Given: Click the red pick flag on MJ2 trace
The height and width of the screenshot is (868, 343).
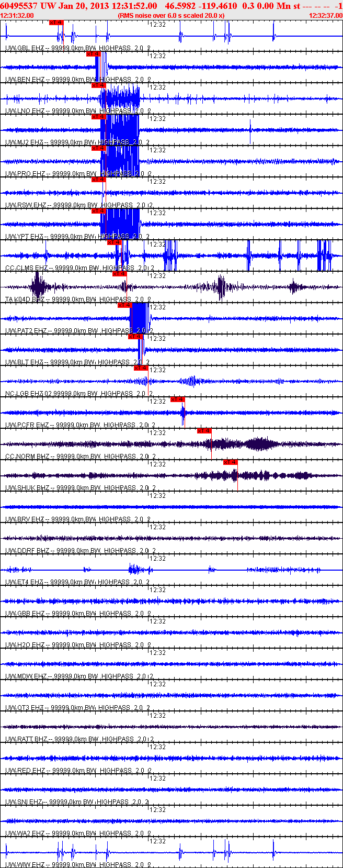Looking at the screenshot, I should pyautogui.click(x=98, y=117).
